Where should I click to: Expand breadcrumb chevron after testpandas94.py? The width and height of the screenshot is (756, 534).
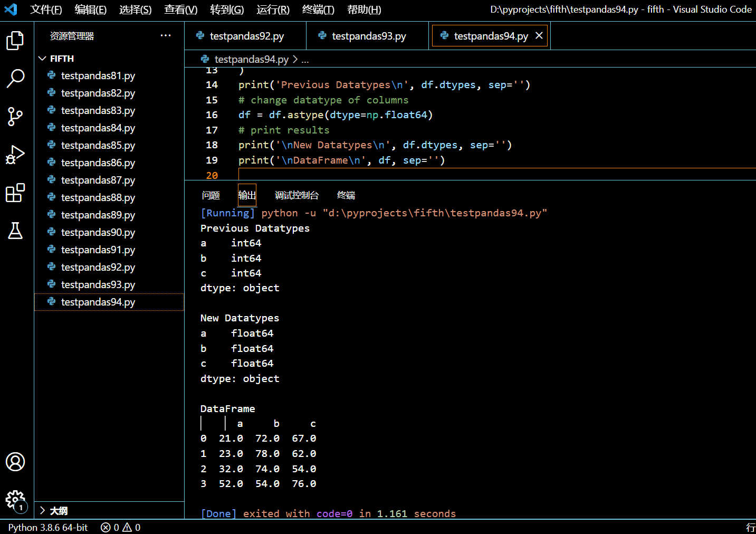pos(295,59)
